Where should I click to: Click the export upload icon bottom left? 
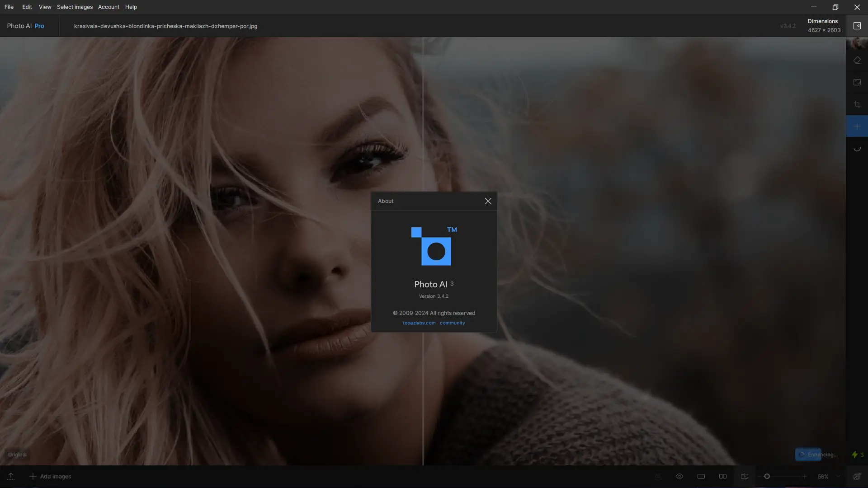11,476
